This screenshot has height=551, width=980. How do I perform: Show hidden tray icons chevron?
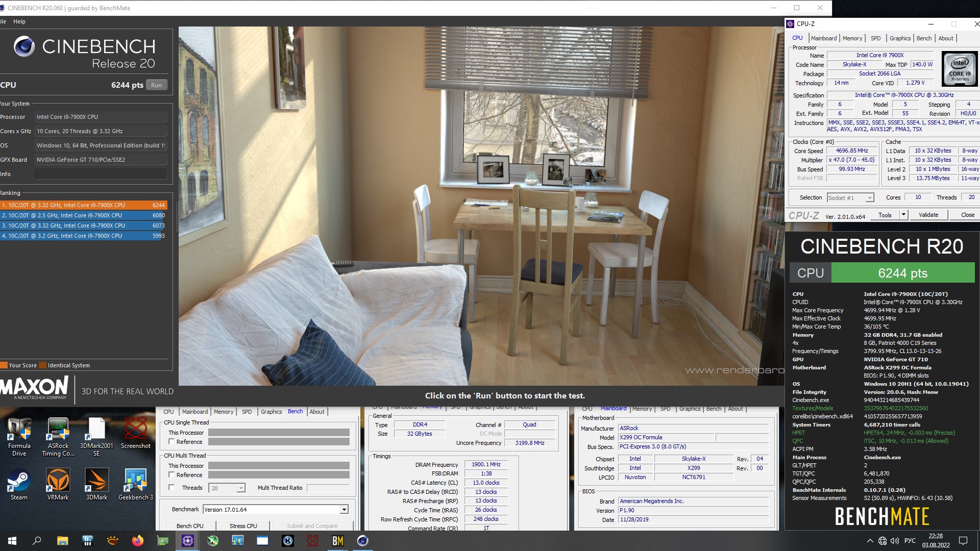(870, 541)
